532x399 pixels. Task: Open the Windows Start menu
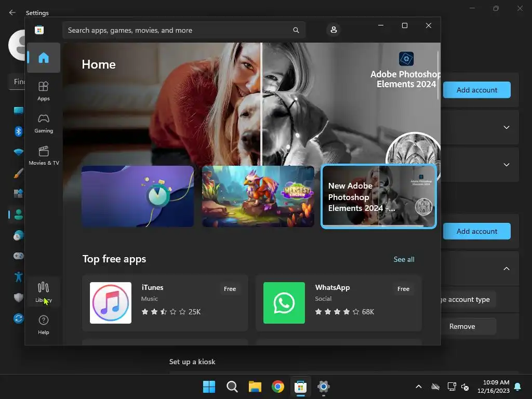tap(209, 387)
